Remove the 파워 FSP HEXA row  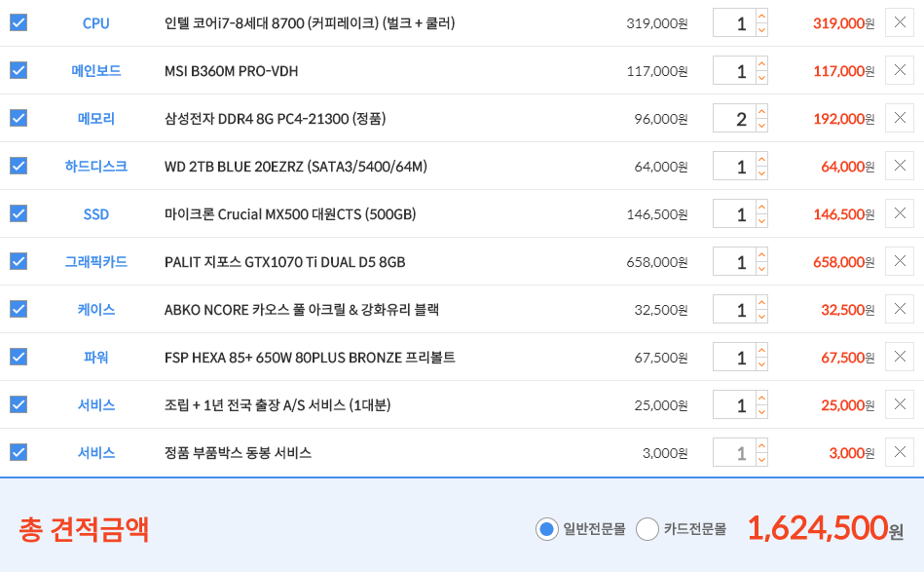pyautogui.click(x=900, y=357)
